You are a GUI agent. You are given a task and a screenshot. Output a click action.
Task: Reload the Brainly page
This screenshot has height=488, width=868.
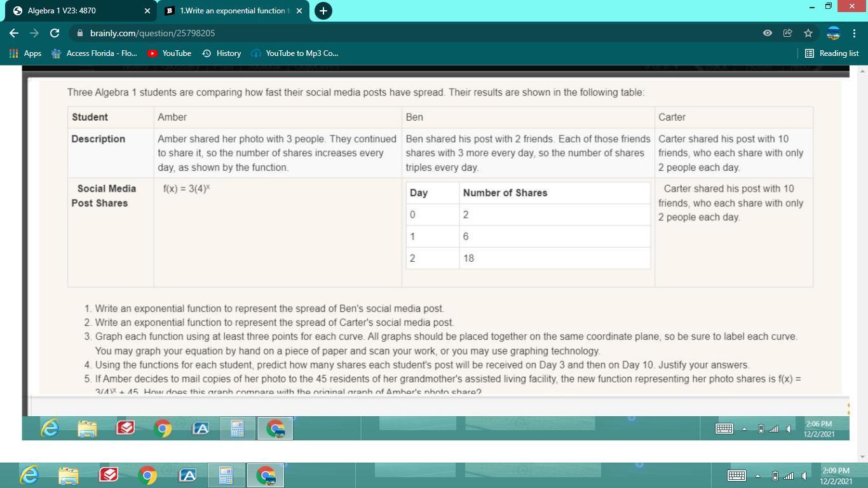coord(55,33)
